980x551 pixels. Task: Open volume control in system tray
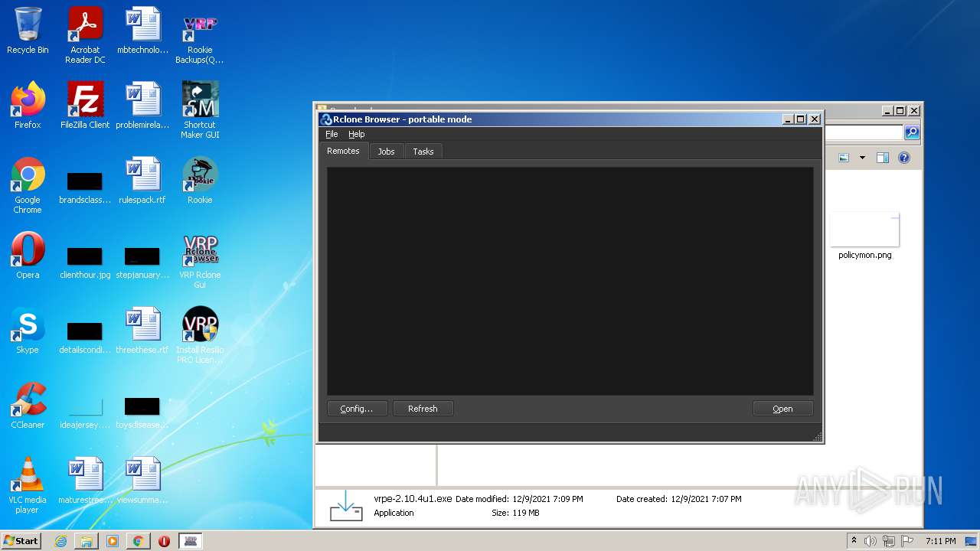871,541
